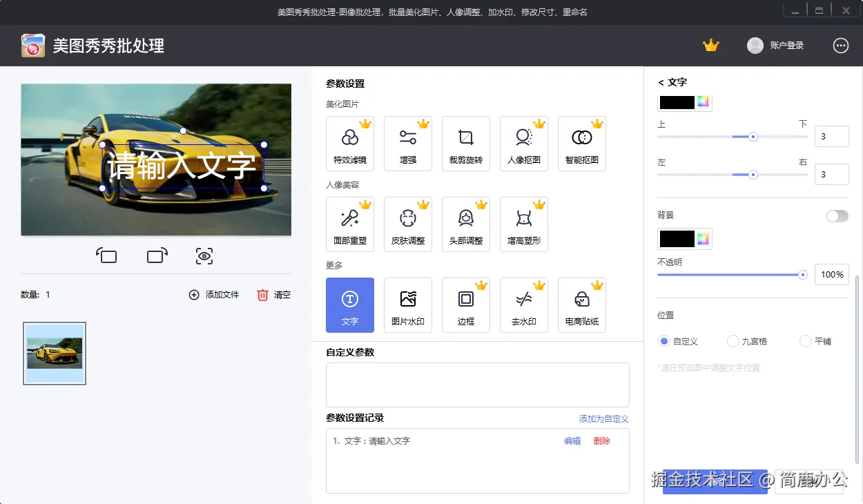Collapse the 文字 panel via back chevron
This screenshot has width=863, height=504.
coord(661,81)
